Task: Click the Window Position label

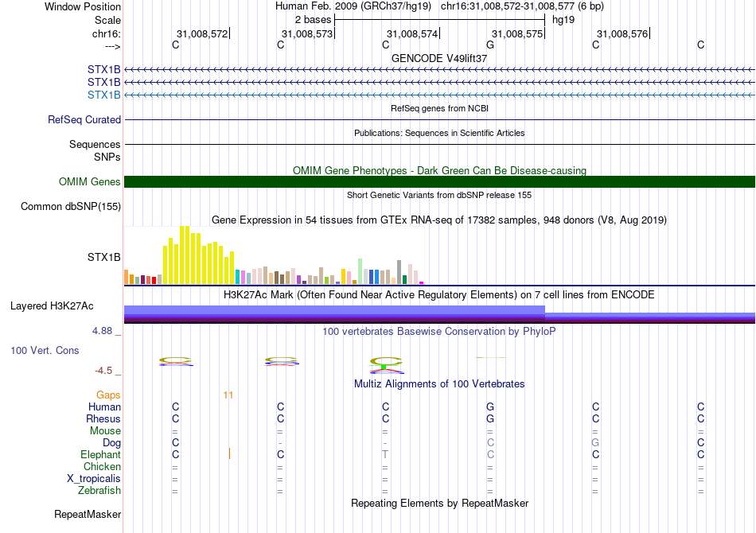Action: pyautogui.click(x=83, y=6)
